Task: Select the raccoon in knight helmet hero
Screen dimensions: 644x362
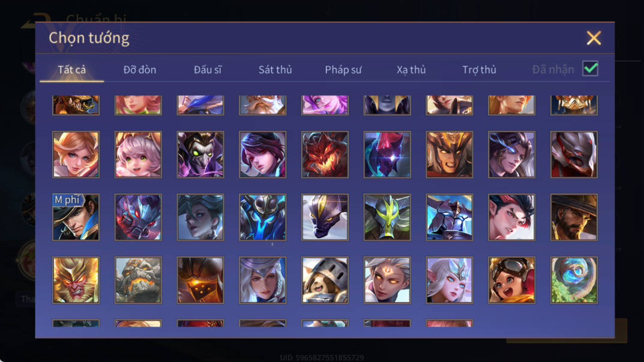Action: 325,280
